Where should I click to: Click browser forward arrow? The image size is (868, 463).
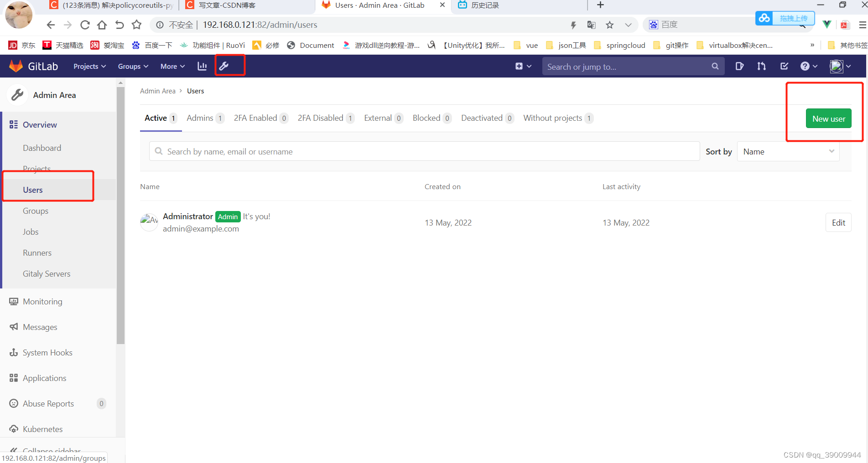pos(68,25)
